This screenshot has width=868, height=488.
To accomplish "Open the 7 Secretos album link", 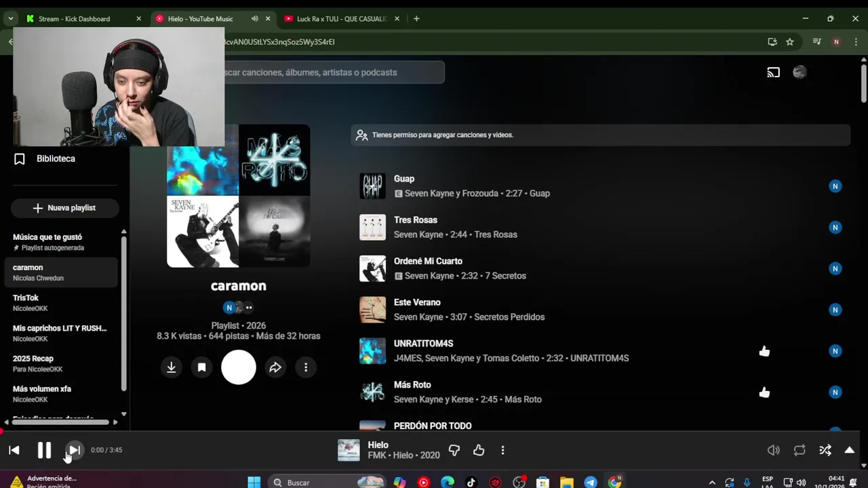I will 505,276.
